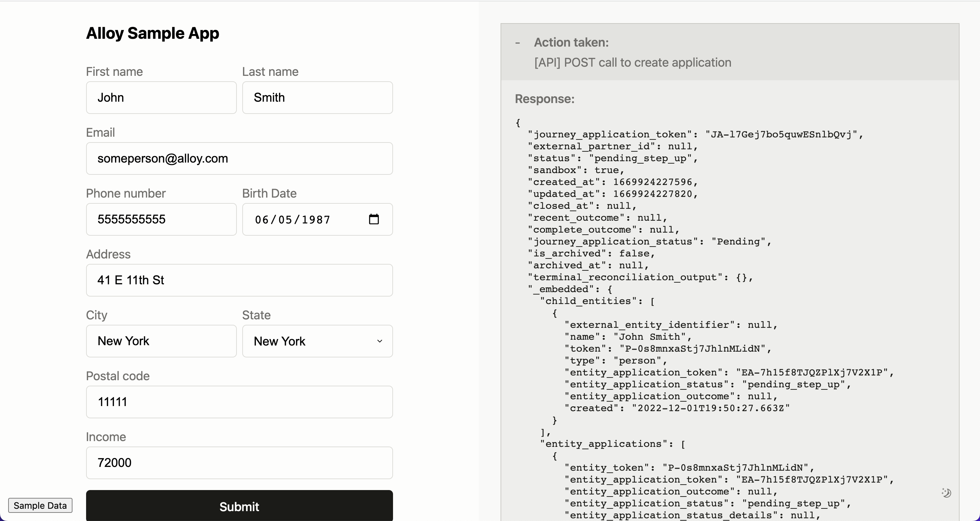Select the day segment of Birth Date
Viewport: 980px width, 521px height.
pos(285,220)
